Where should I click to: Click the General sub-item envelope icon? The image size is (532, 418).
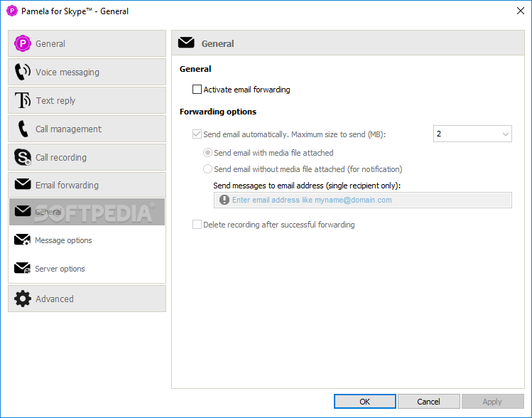(x=23, y=211)
